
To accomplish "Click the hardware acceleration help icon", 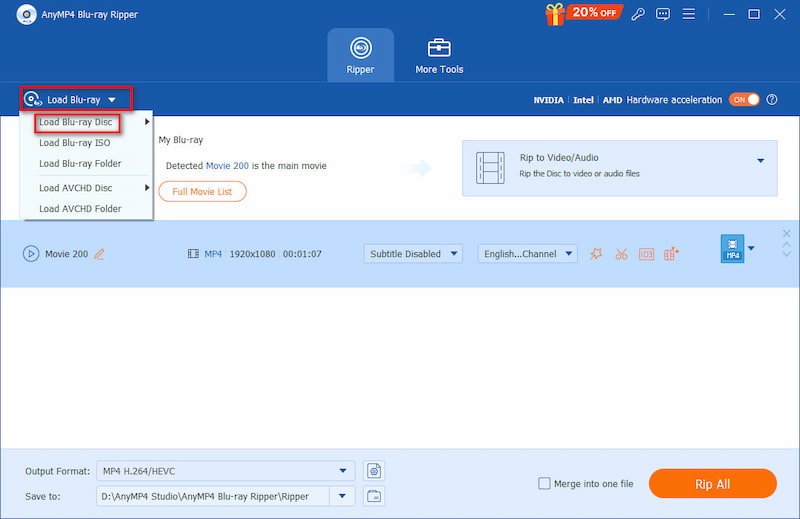I will point(771,100).
